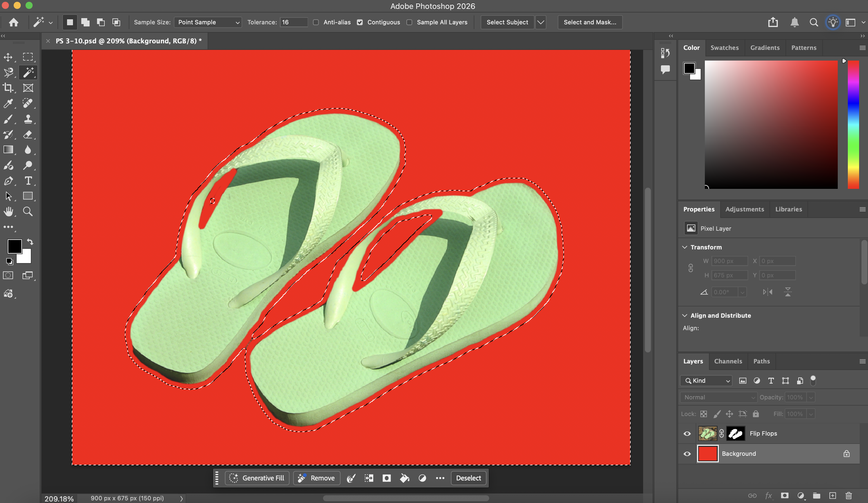Collapse the Transform section
Image resolution: width=868 pixels, height=503 pixels.
click(x=684, y=247)
